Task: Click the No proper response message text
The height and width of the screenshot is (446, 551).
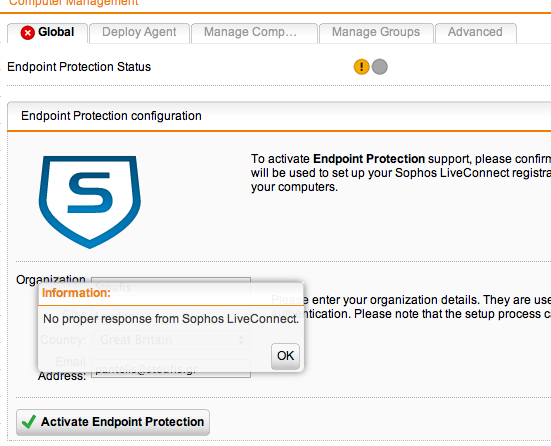Action: point(171,319)
